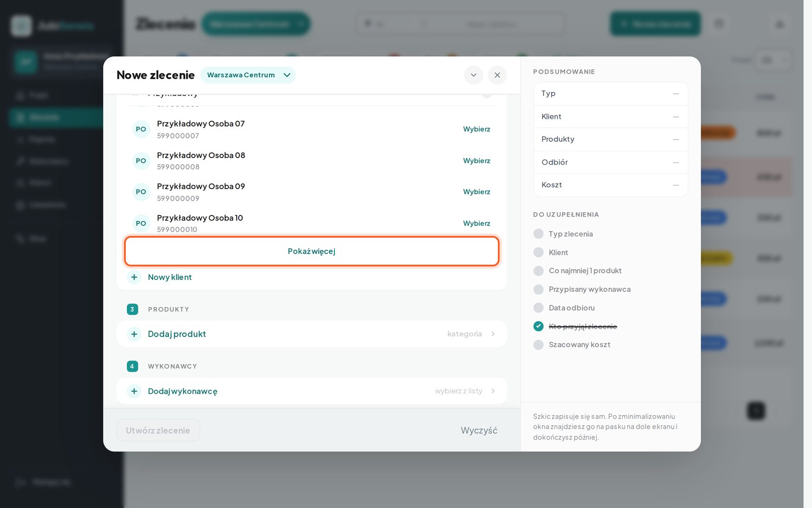Click step 3 badge next to Produkty

click(132, 309)
